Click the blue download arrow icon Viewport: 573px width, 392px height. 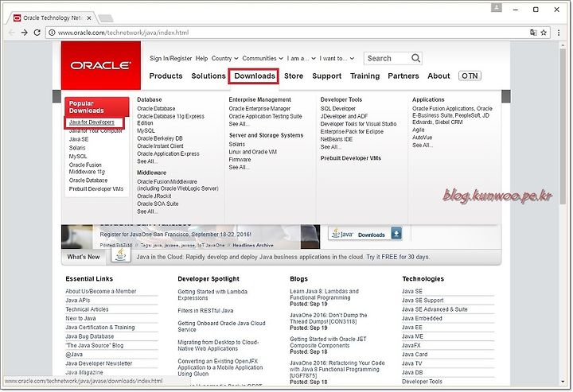coord(396,233)
